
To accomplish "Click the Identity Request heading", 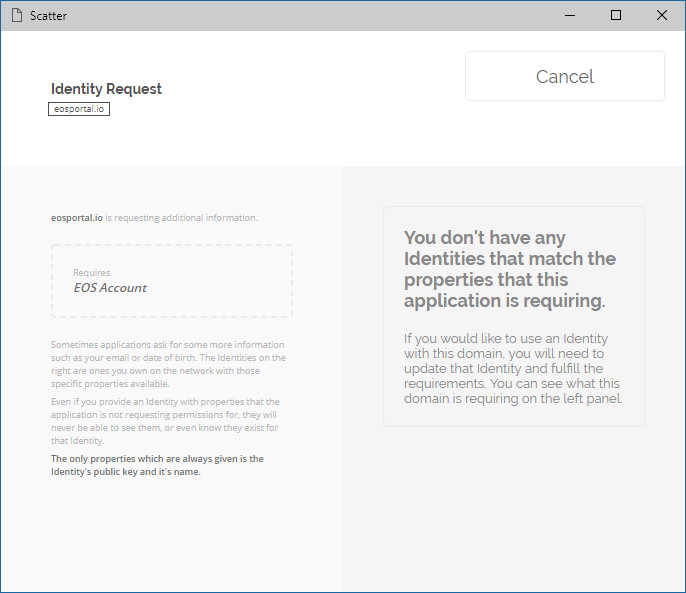I will pyautogui.click(x=106, y=89).
